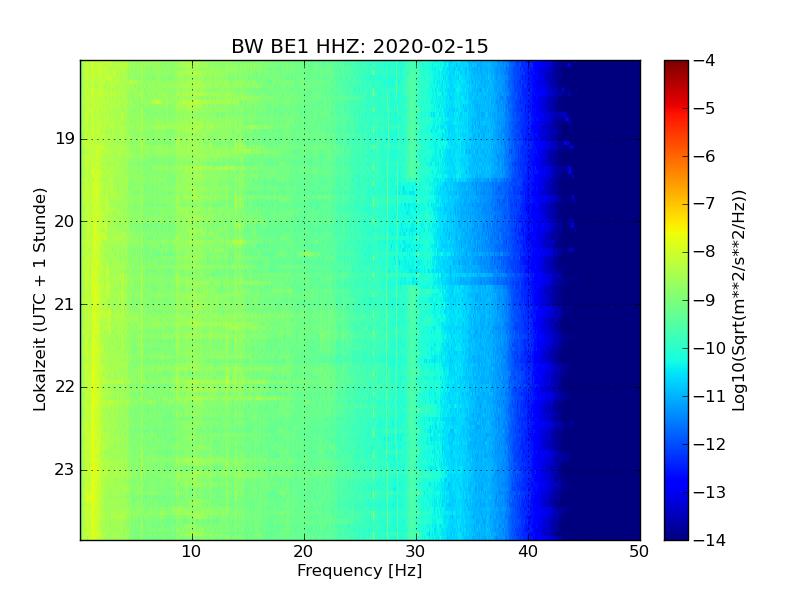
Task: Click the spectrogram at 40 Hz and 19 o'clock
Action: click(529, 139)
